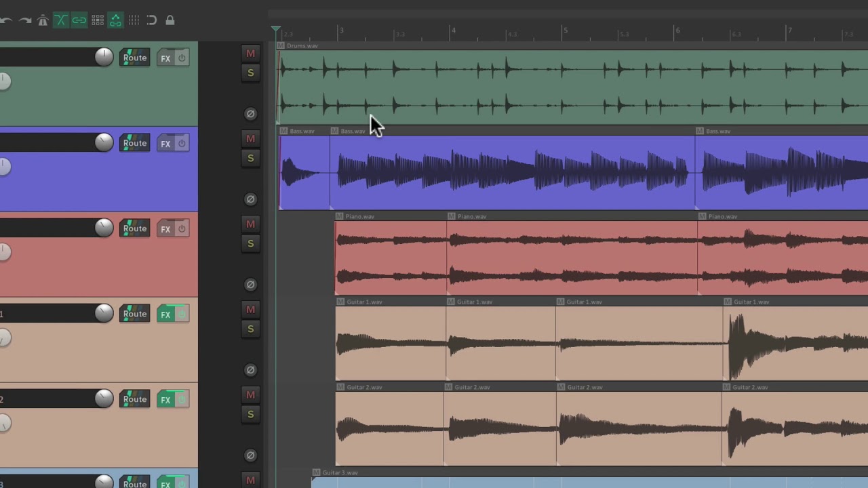Invert phase on the Bass track
The width and height of the screenshot is (868, 488).
(x=250, y=199)
